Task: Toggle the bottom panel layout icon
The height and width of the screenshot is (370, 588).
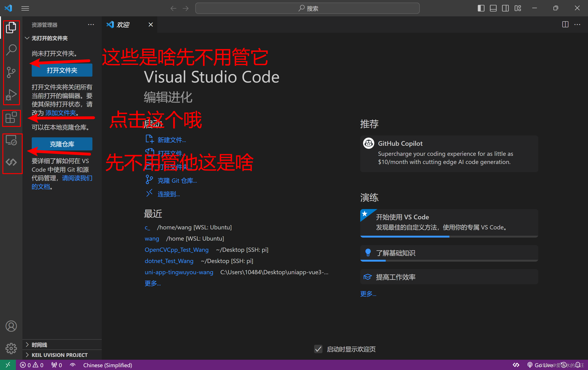Action: [x=493, y=8]
